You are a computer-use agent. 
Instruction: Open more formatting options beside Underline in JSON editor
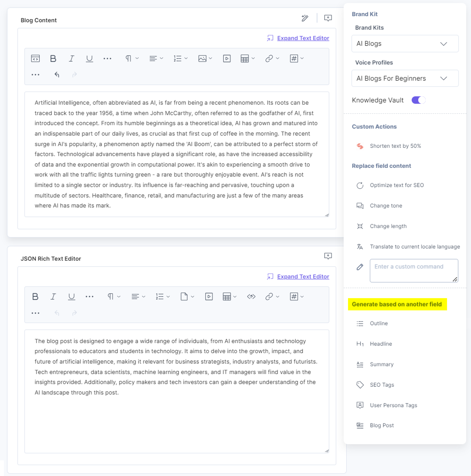click(x=89, y=297)
